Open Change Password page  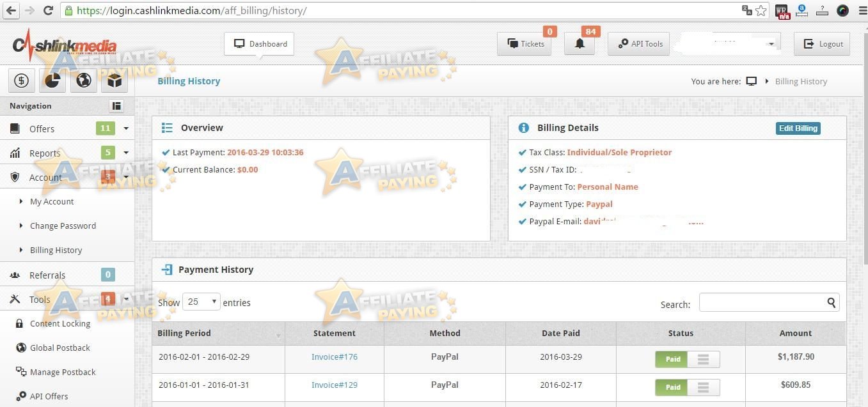tap(63, 226)
